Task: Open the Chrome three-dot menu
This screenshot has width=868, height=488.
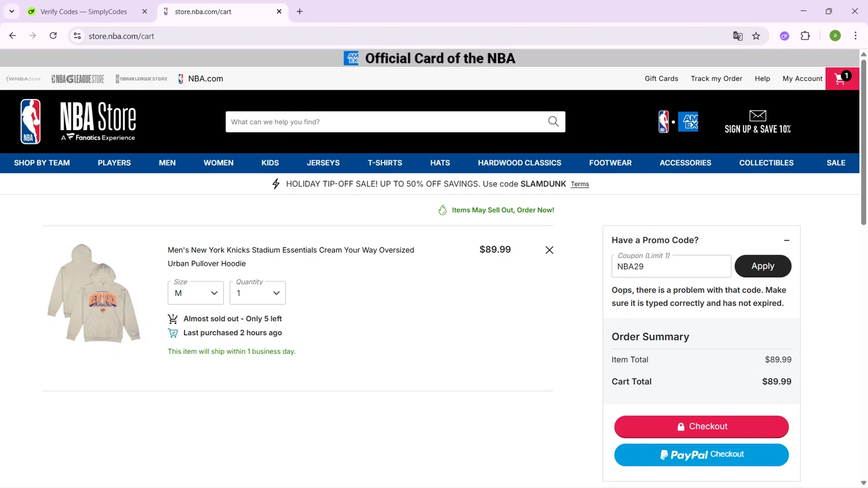Action: [855, 36]
